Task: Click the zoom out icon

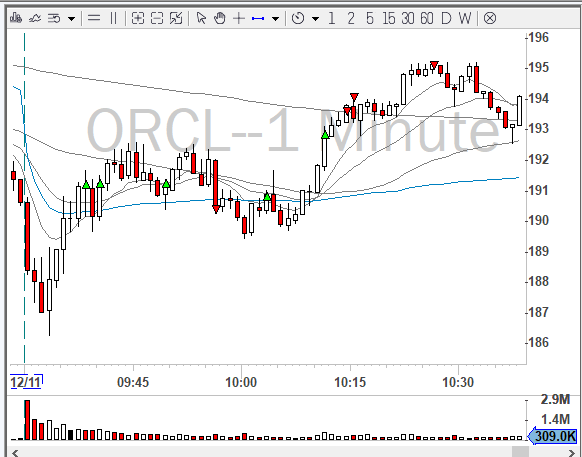Action: [157, 18]
